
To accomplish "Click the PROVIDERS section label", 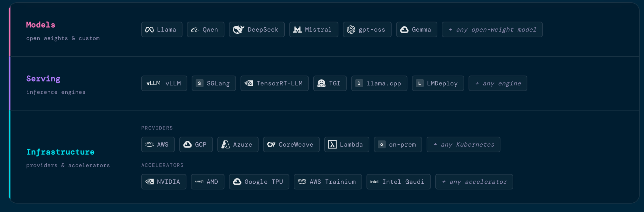I will (157, 128).
